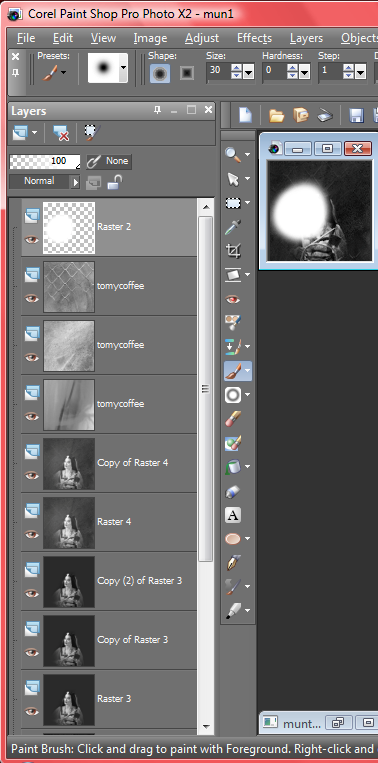Select the Zoom magnifier tool
Screen dimensions: 378x763
pyautogui.click(x=233, y=155)
